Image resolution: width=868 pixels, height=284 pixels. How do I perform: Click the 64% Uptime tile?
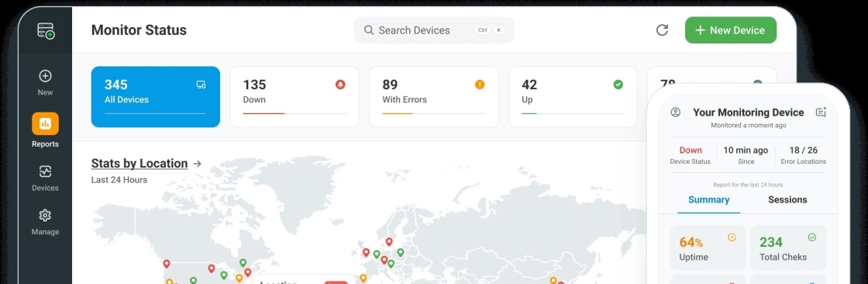pyautogui.click(x=708, y=248)
